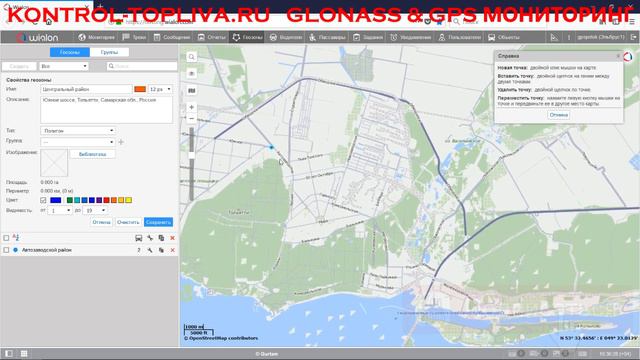Open the Сообщения tab
The image size is (640, 360).
click(x=172, y=37)
